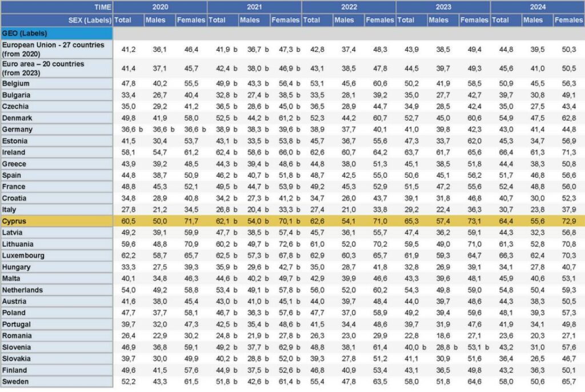Click the 2020 year column header
Screen dimensions: 585x392
point(160,7)
